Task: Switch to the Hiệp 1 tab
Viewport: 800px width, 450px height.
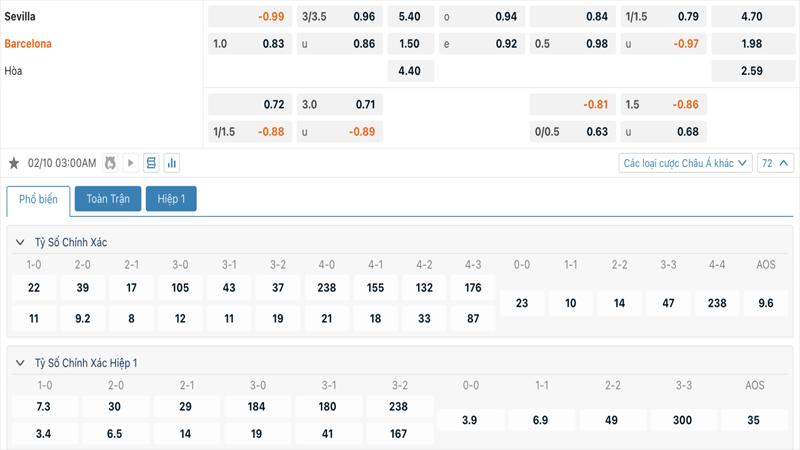Action: point(171,199)
